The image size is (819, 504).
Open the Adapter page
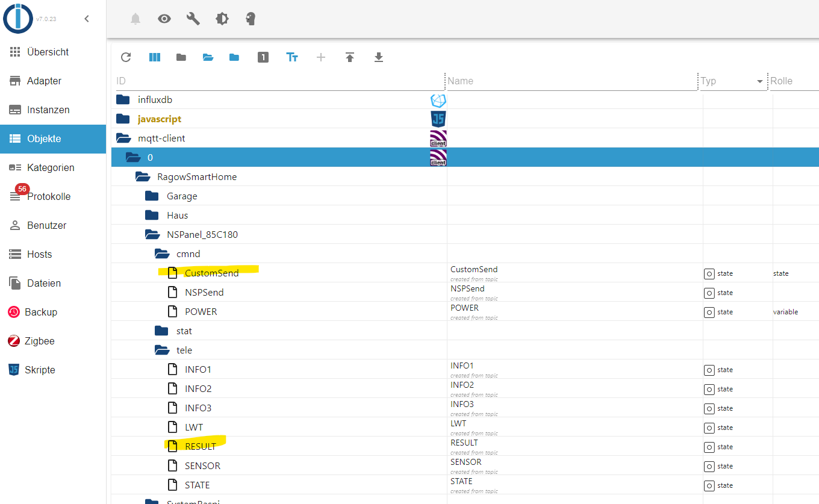pyautogui.click(x=53, y=81)
